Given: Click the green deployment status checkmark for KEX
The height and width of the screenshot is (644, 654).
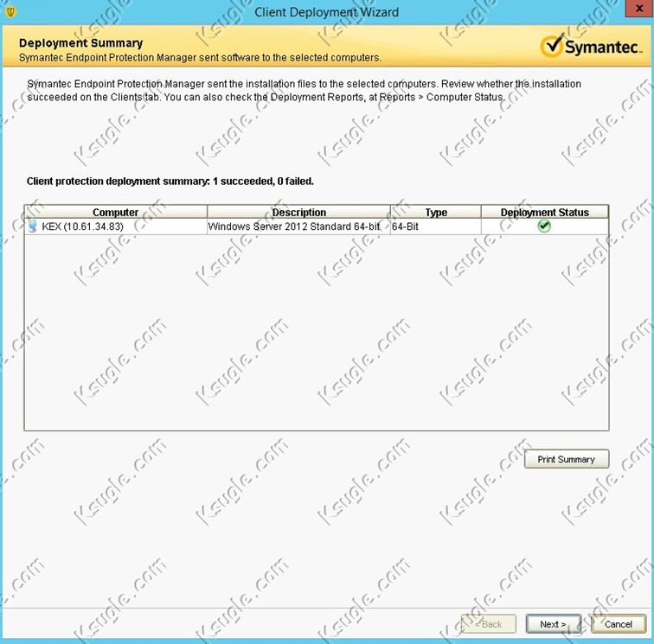Looking at the screenshot, I should [x=544, y=226].
